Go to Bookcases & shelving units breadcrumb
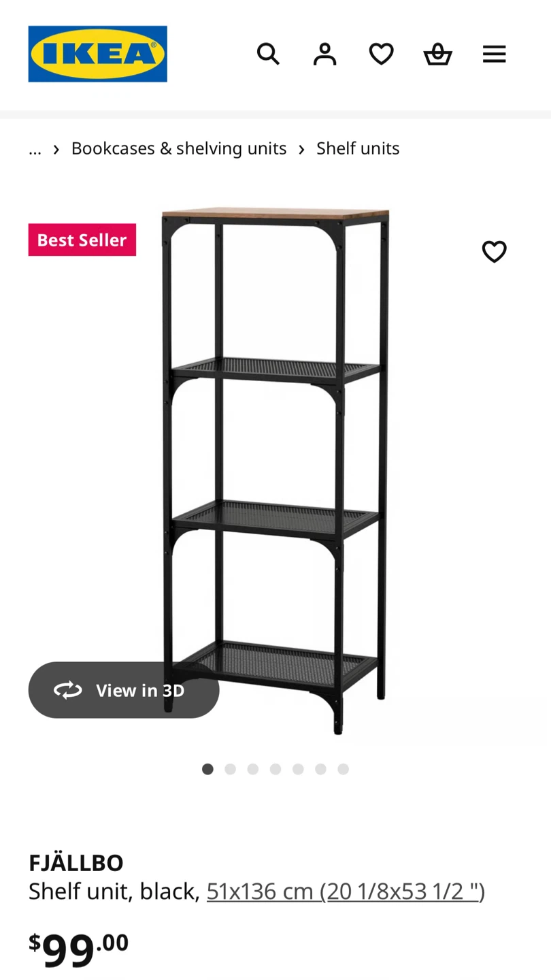This screenshot has width=551, height=980. click(x=179, y=148)
